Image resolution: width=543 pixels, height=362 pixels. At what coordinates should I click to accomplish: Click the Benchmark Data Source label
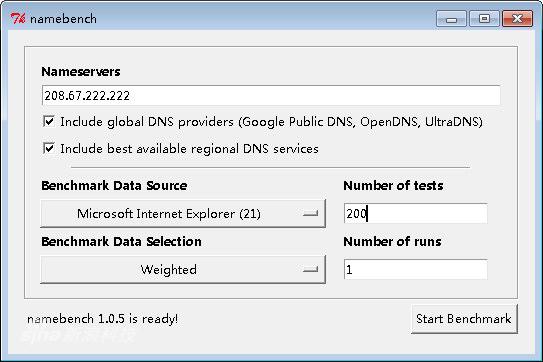[x=114, y=186]
